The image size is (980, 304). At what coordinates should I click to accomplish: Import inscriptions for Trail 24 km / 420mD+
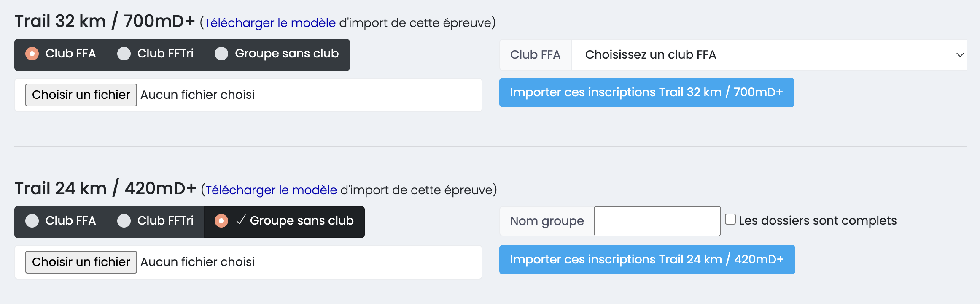[647, 260]
